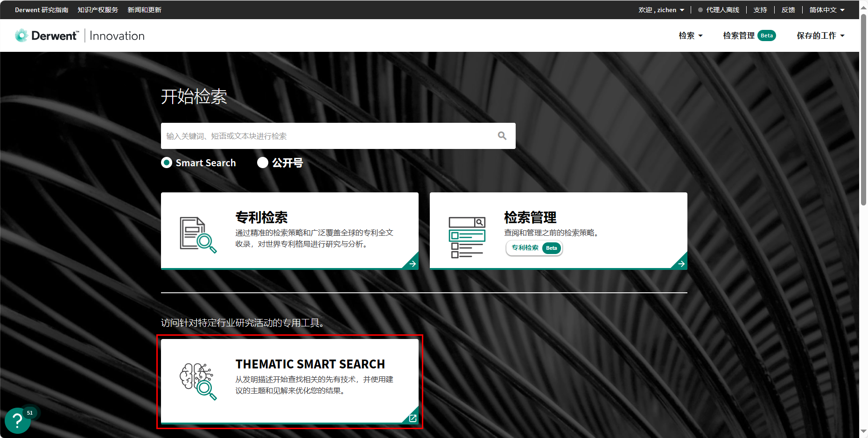This screenshot has height=438, width=868.
Task: Click the text 访问针对特定行业研究活动的专用工具。
Action: (243, 323)
